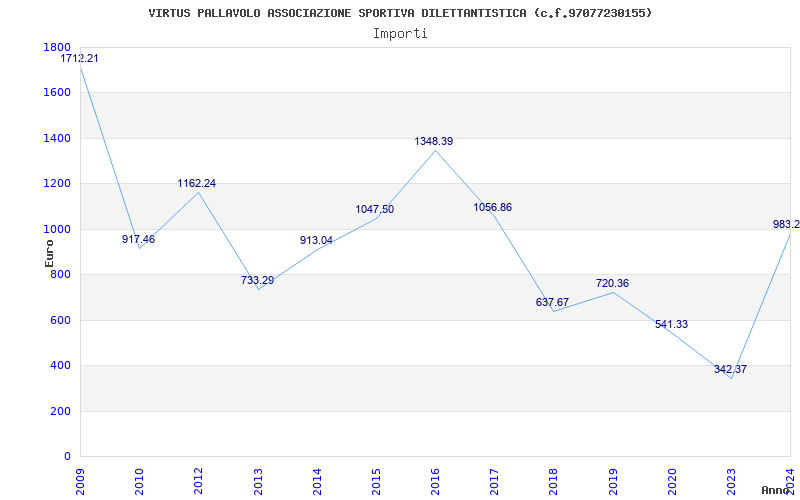Click the 400 y-axis tick label

pyautogui.click(x=60, y=366)
